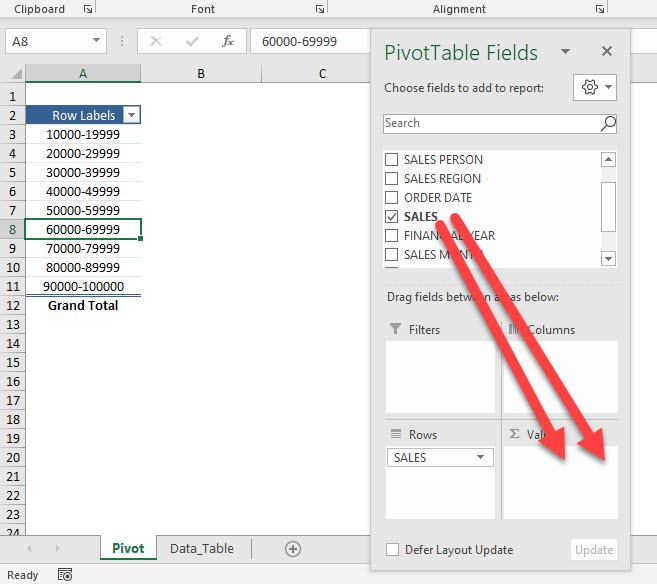Switch to the Data_Table sheet tab

[202, 548]
